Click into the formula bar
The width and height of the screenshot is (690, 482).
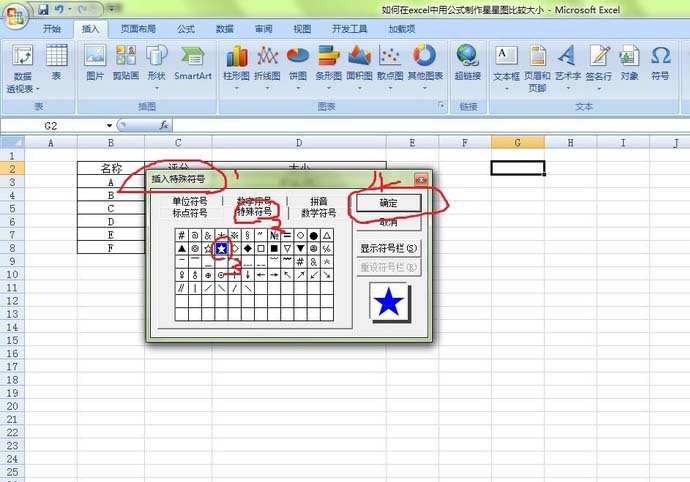[430, 126]
